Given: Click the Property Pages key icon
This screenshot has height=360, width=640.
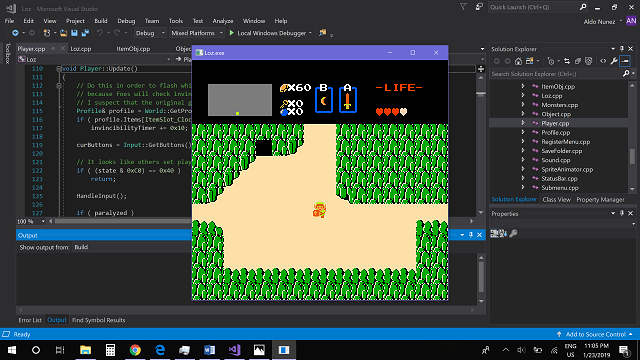Looking at the screenshot, I should 513,233.
